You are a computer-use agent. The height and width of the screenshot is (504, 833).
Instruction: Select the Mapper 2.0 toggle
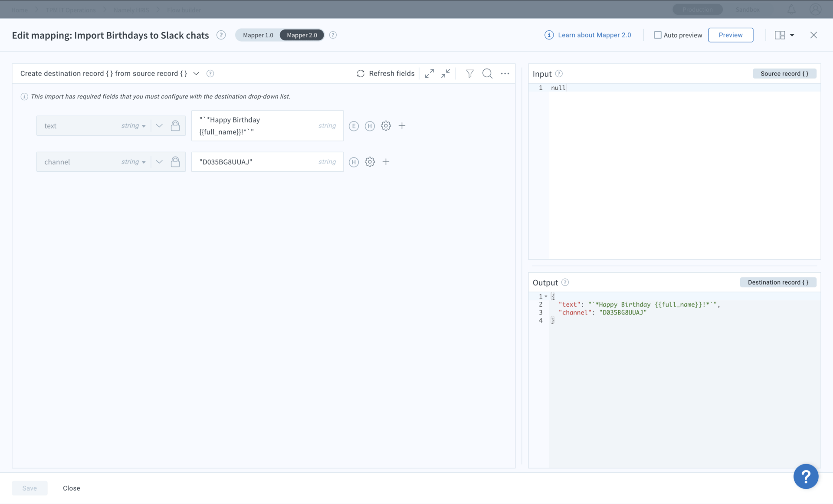tap(302, 35)
